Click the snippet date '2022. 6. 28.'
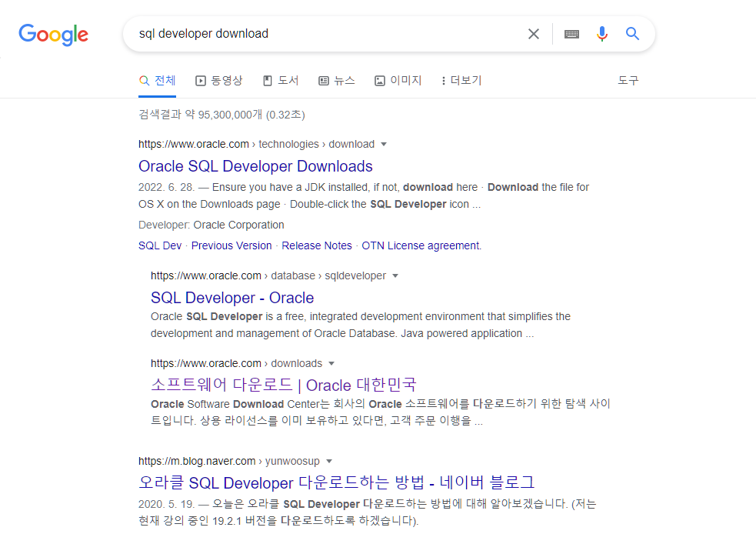Viewport: 756px width, 544px height. pyautogui.click(x=166, y=187)
